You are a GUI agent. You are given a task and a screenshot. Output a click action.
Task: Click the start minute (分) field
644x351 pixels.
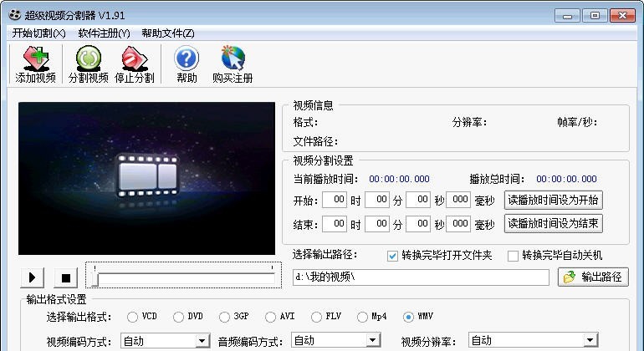(x=377, y=200)
